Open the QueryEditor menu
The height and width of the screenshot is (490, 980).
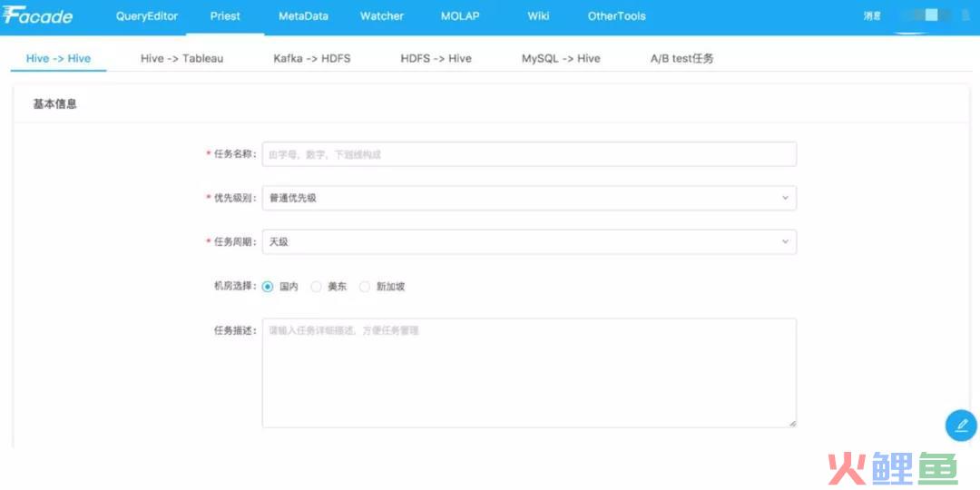click(x=147, y=16)
